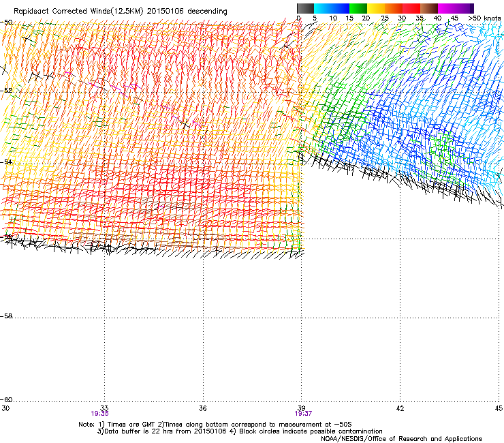
Task: Click the 'Rapidscat Corrected Winds(12.5KM)' title
Action: [x=78, y=12]
